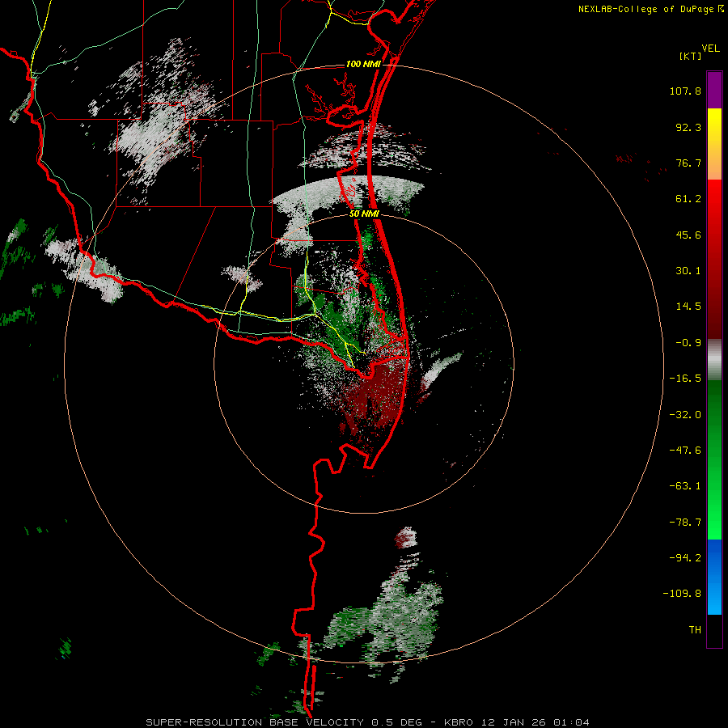Click the VEL legend title
Screen dimensions: 728x728
coord(710,49)
